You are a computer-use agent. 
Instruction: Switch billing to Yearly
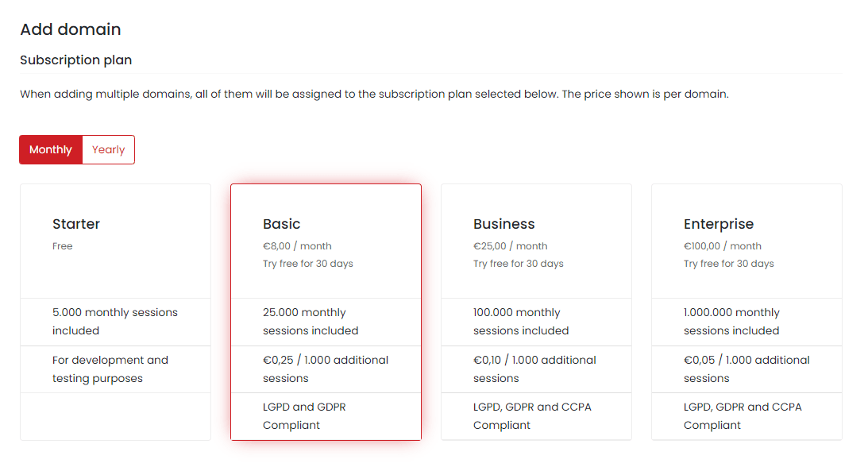tap(109, 150)
